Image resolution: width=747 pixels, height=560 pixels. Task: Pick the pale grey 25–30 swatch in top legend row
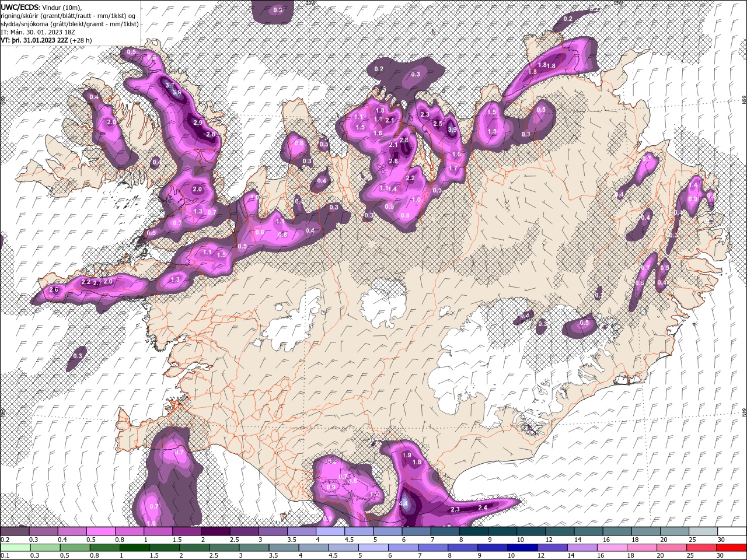pyautogui.click(x=703, y=531)
